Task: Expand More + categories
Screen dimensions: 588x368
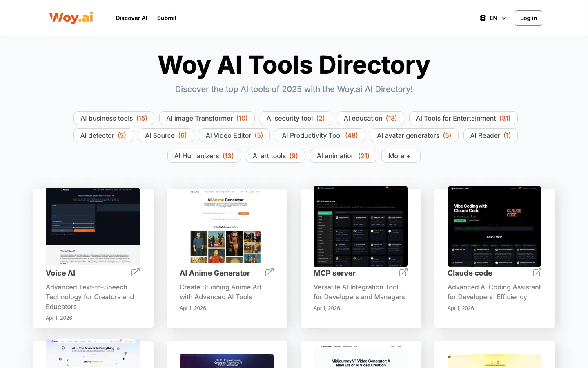Action: pyautogui.click(x=401, y=156)
